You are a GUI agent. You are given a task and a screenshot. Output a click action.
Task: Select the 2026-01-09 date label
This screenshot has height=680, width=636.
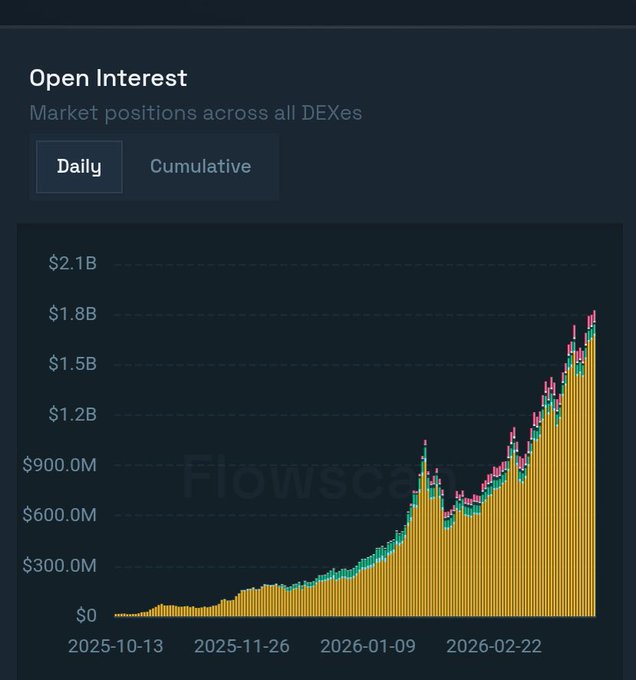click(x=367, y=646)
